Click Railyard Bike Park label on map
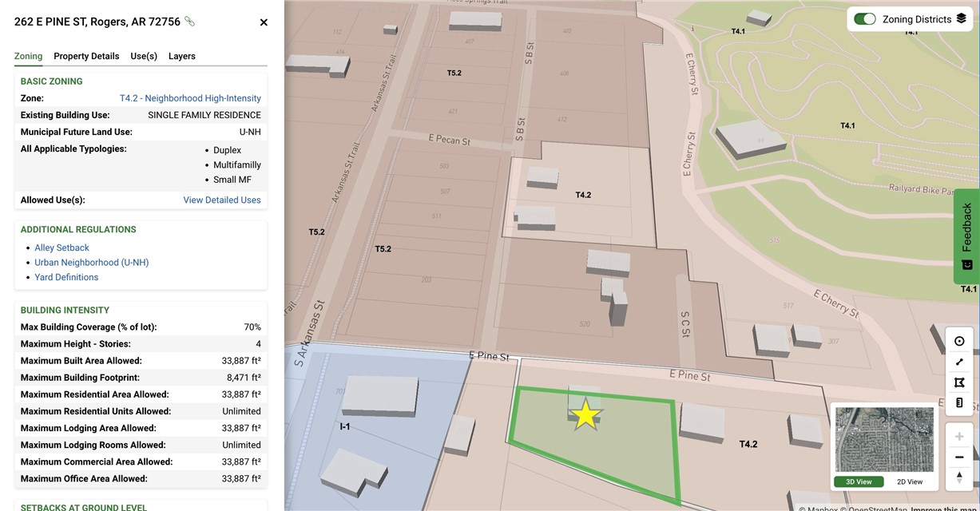This screenshot has height=511, width=980. [x=922, y=190]
